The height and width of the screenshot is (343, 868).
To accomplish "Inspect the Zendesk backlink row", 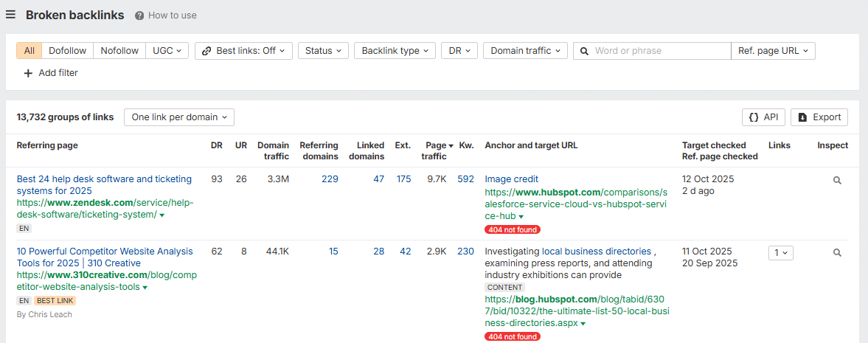I will pos(837,180).
